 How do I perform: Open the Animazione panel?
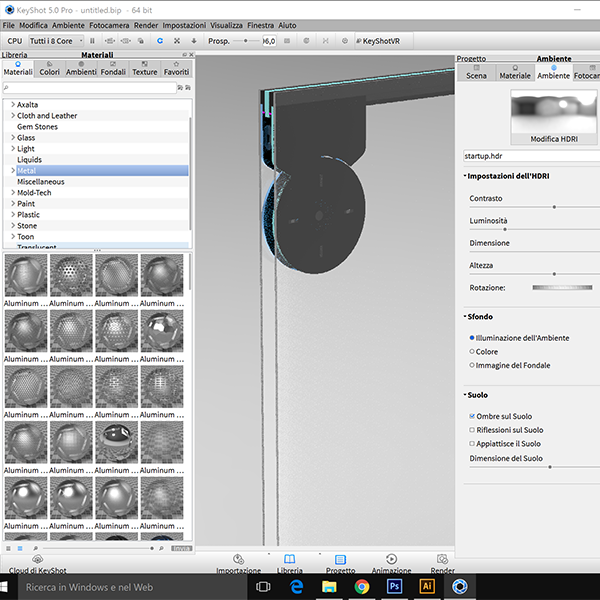tap(391, 564)
